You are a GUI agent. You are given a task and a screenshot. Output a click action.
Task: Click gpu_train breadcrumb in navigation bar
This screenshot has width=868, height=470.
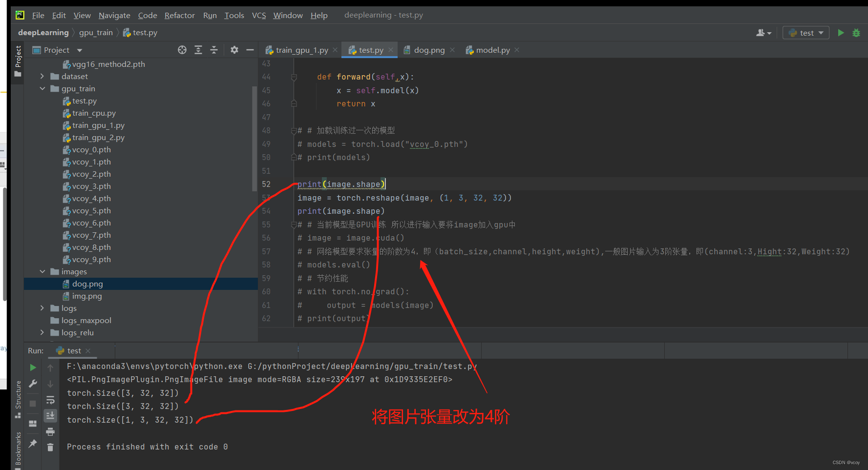coord(96,33)
